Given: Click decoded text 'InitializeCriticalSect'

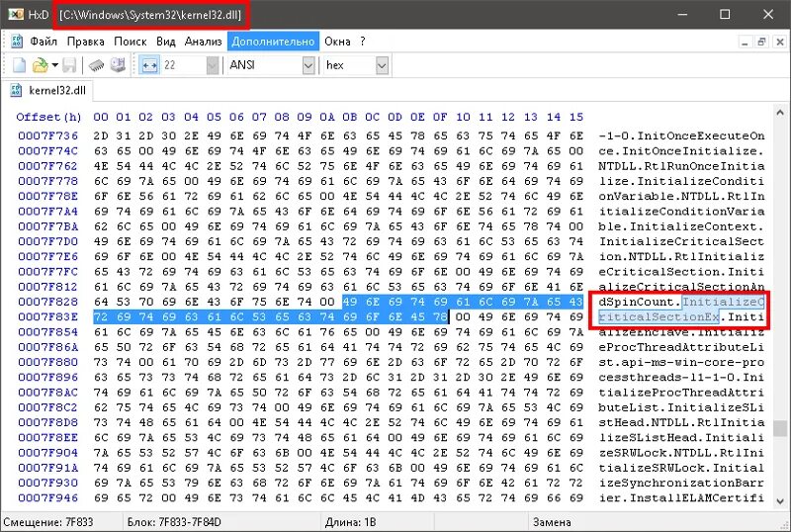Looking at the screenshot, I should pos(681,241).
